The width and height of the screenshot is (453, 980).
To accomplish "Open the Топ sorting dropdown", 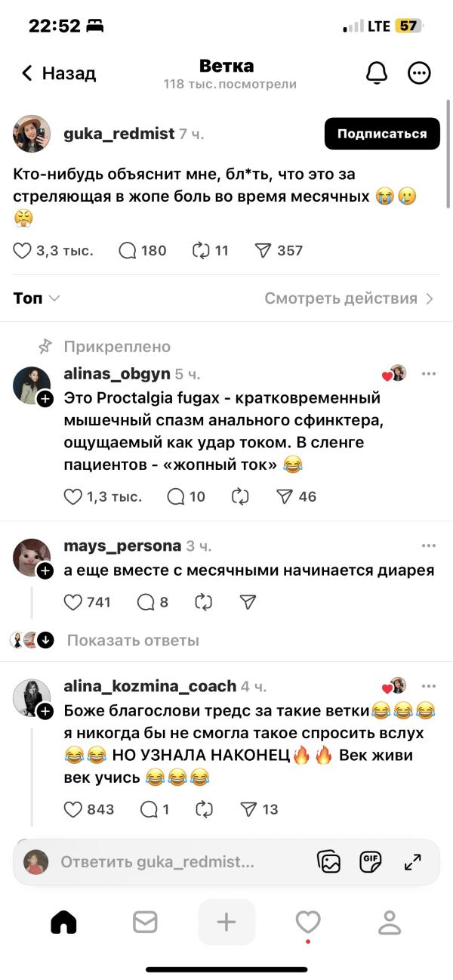I will coord(37,298).
